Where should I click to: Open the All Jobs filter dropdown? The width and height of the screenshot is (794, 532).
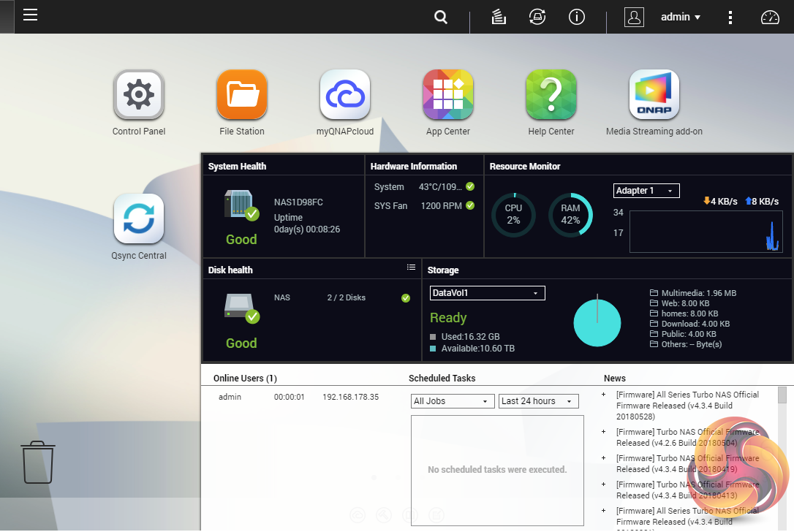[453, 401]
